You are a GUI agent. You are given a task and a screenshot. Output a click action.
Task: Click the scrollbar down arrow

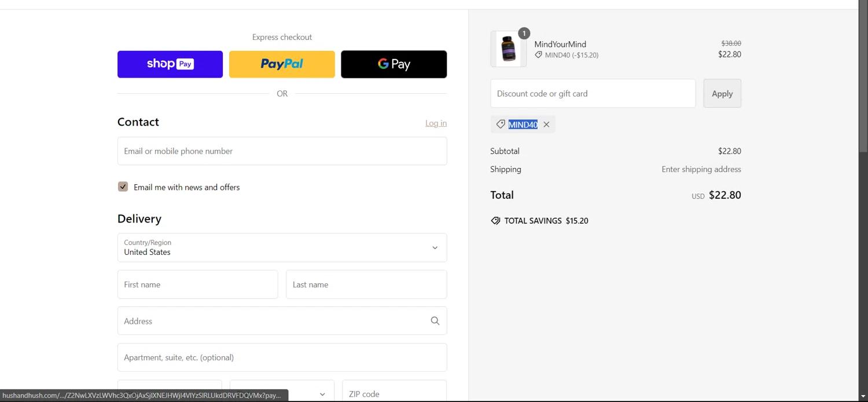(863, 397)
